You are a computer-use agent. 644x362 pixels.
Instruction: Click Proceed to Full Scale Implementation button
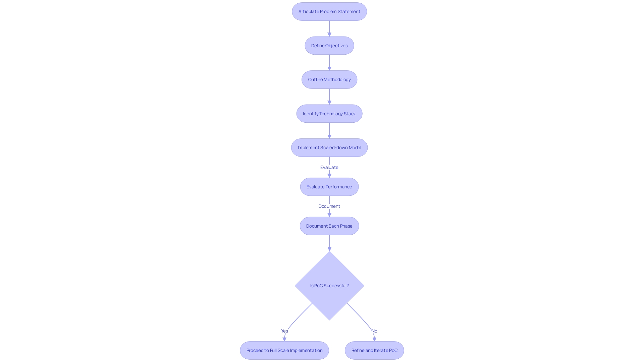point(284,350)
